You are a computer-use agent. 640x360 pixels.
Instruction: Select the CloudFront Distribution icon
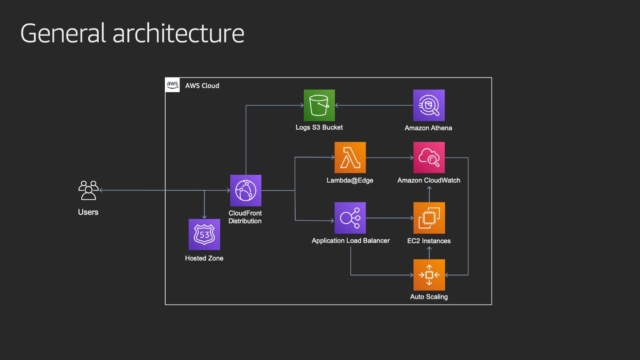[x=246, y=191]
